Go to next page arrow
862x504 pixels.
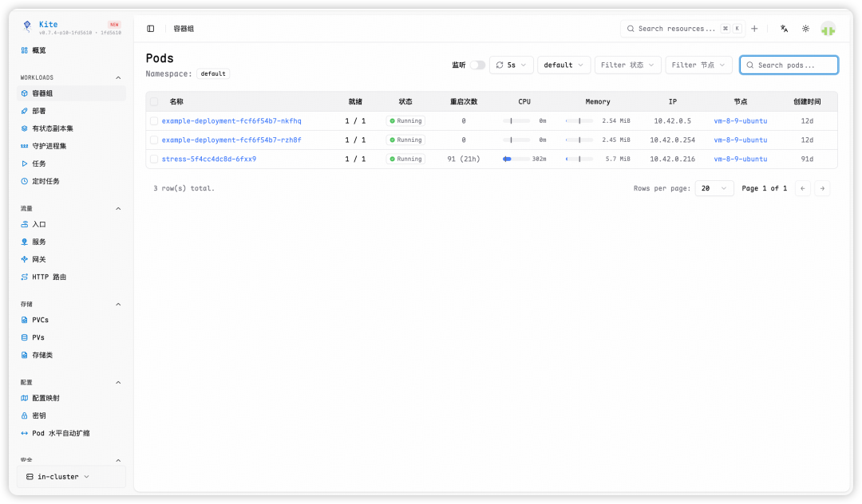(822, 188)
